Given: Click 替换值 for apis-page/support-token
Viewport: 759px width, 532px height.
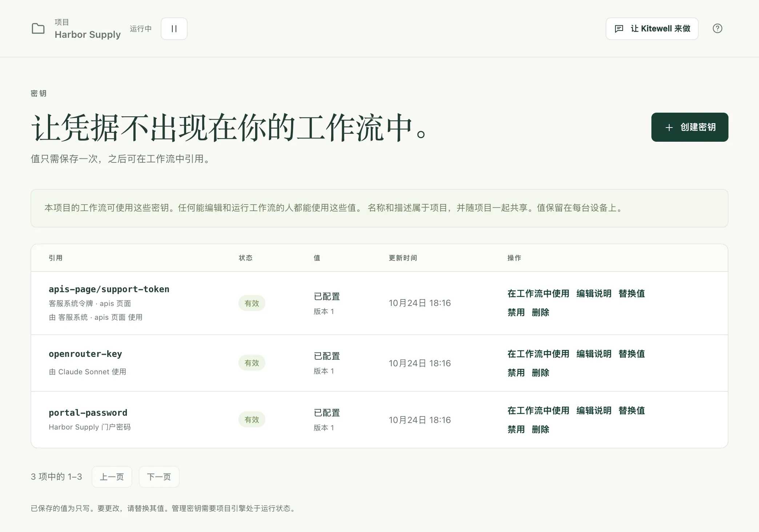Looking at the screenshot, I should 632,294.
